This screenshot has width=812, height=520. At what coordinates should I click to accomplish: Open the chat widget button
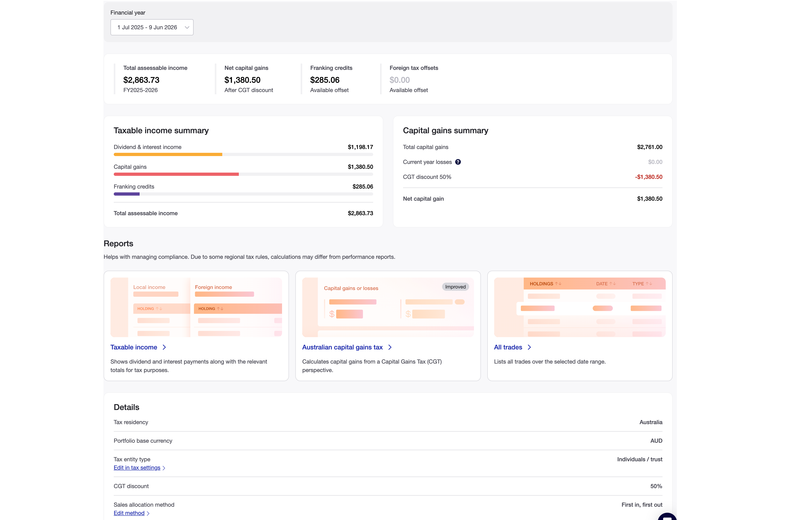[x=667, y=517]
